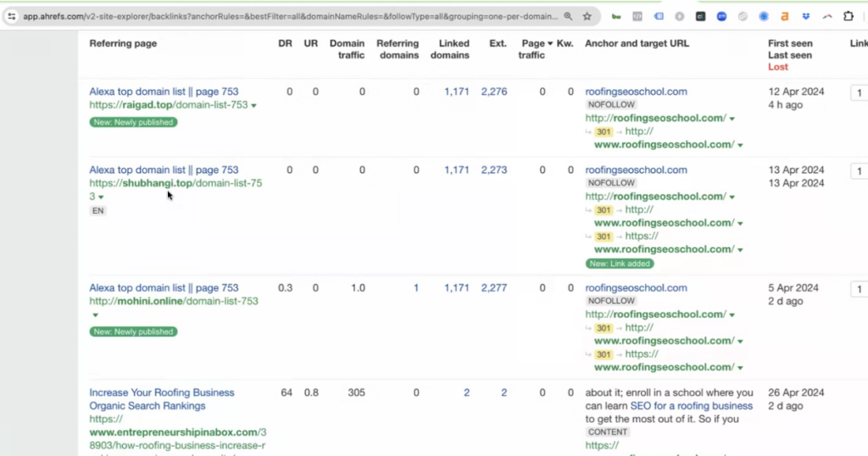Open external links count 2,276
868x456 pixels.
[x=494, y=92]
